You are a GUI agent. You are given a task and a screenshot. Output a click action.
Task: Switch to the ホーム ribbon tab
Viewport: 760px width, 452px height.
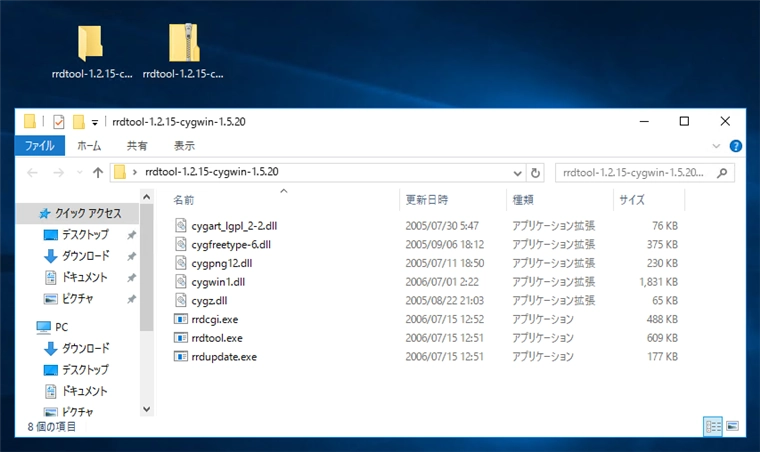point(89,146)
